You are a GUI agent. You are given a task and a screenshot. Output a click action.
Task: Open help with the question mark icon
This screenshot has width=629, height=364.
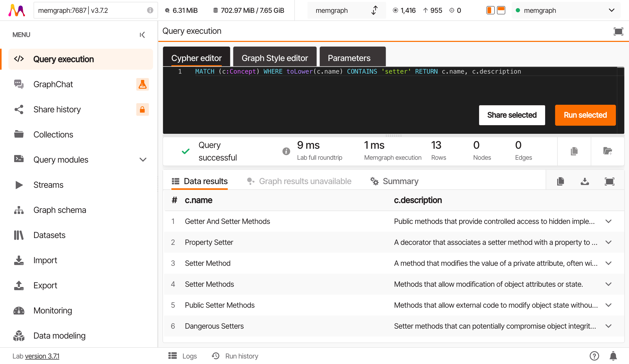594,356
